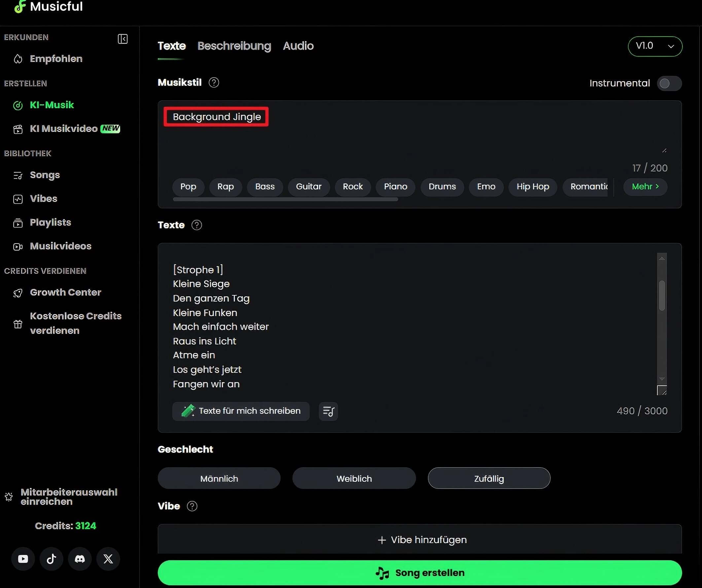Toggle the Instrumental switch
The height and width of the screenshot is (588, 702).
pos(669,83)
